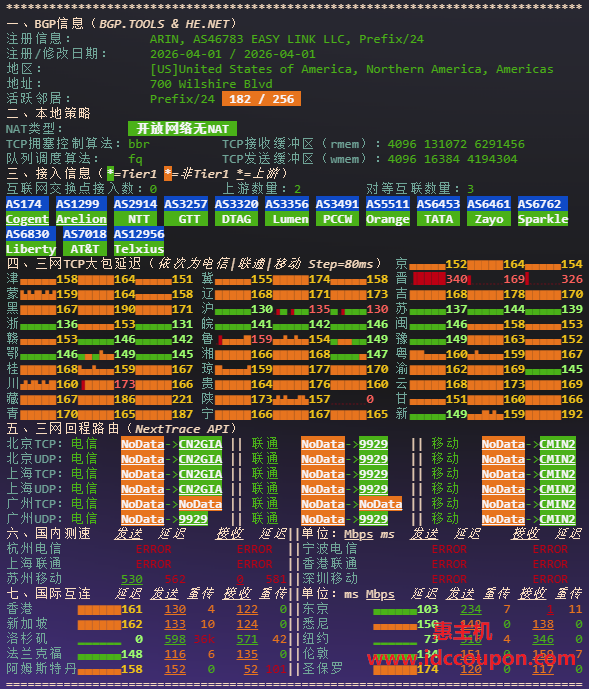Click the 'TATA' label

(x=438, y=219)
